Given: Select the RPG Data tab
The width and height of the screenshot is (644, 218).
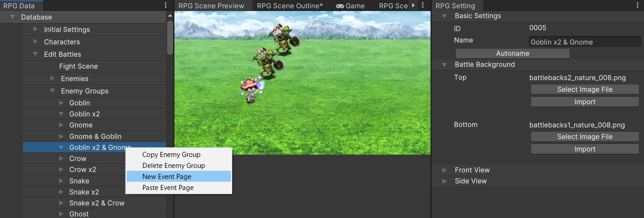Looking at the screenshot, I should pyautogui.click(x=21, y=6).
